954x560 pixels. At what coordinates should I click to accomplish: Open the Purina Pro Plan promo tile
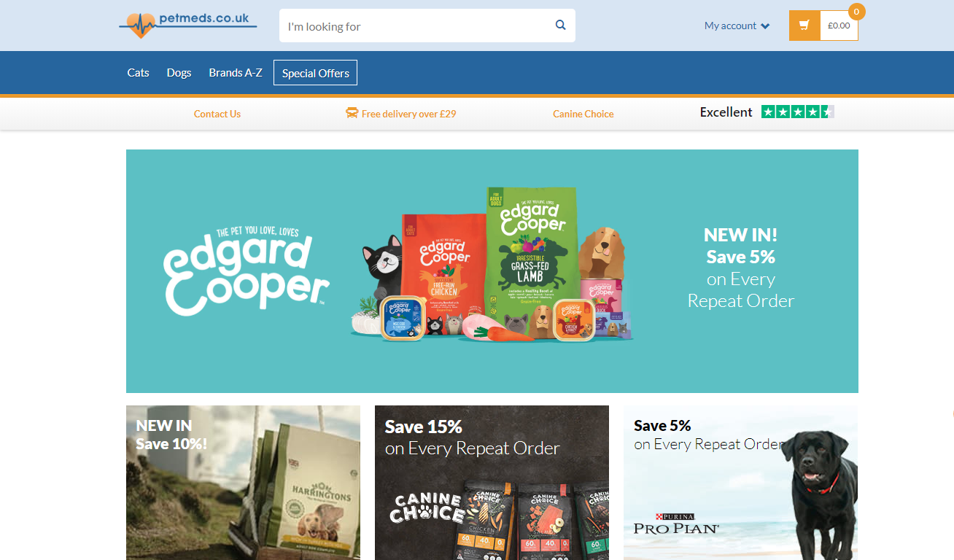pos(740,483)
